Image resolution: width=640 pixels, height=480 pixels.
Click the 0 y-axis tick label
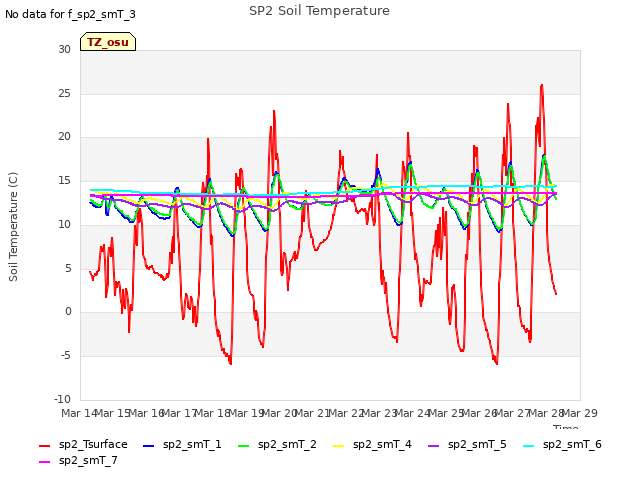tap(68, 311)
